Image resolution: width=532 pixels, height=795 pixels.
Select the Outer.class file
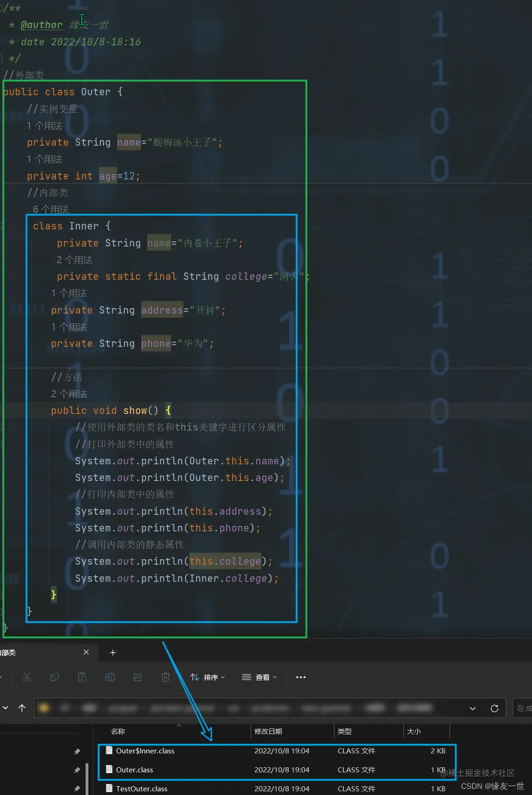click(x=135, y=770)
